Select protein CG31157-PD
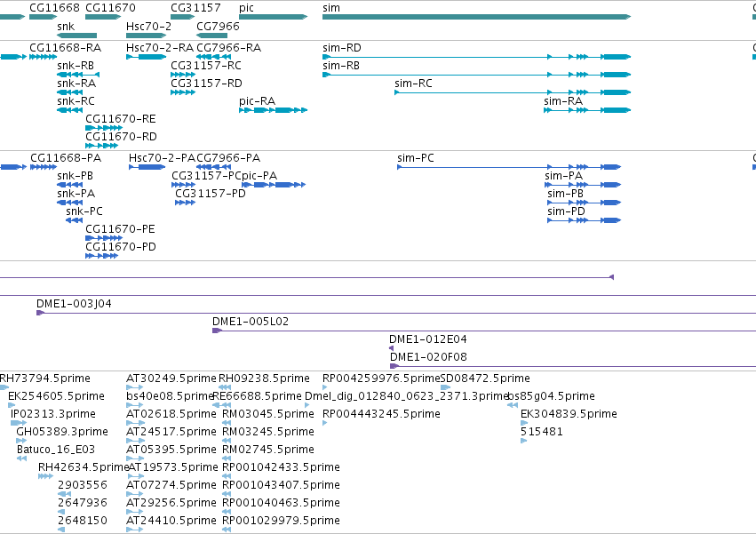756x534 pixels. point(185,203)
